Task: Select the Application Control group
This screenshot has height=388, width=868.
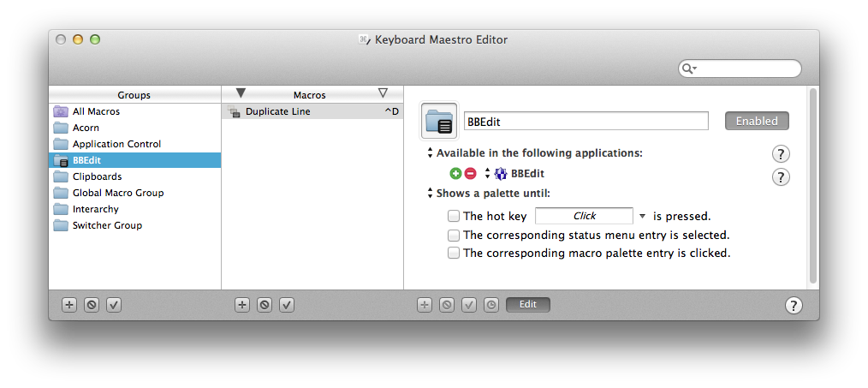Action: tap(134, 144)
